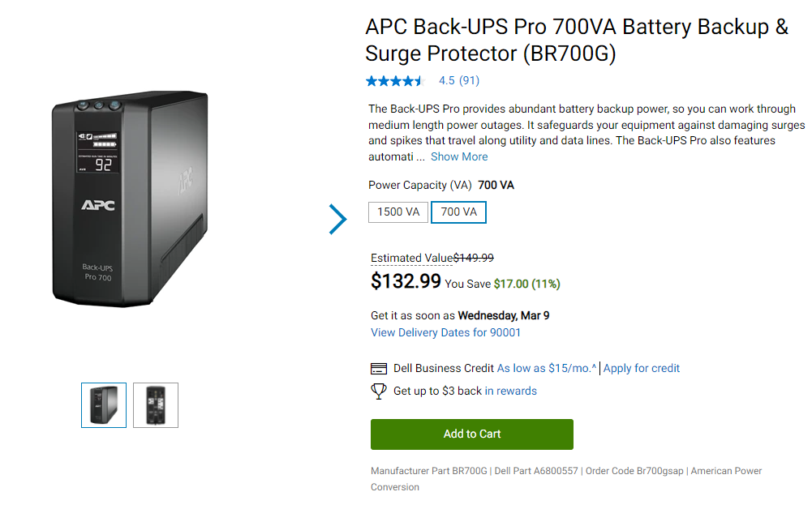Click the Apply for credit link
Screen dimensions: 812x509
tap(642, 368)
